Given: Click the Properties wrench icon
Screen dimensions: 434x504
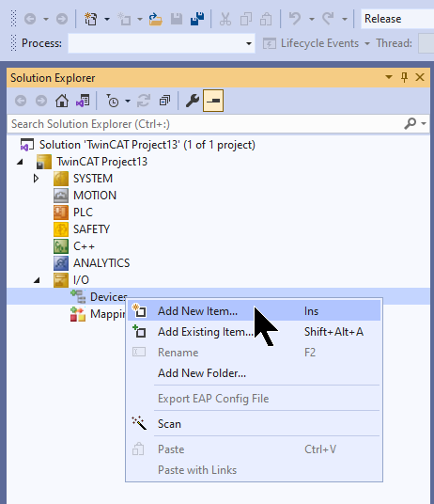Looking at the screenshot, I should (193, 101).
